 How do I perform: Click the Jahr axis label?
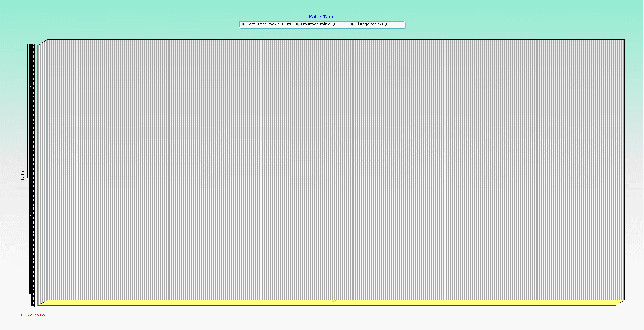tap(23, 175)
